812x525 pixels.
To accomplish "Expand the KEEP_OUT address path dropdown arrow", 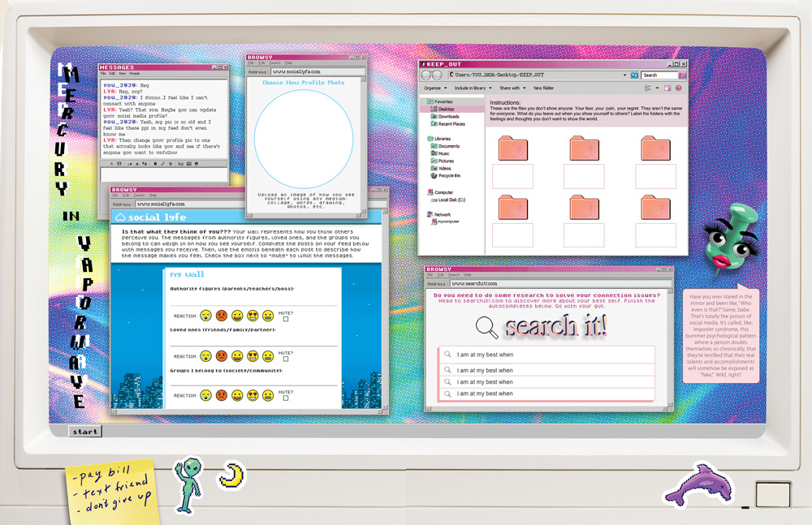I will (x=625, y=75).
